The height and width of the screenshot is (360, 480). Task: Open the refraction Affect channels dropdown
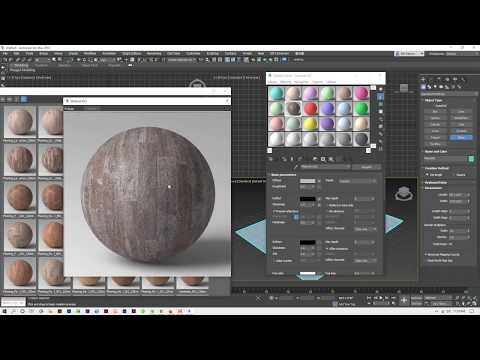[x=365, y=260]
